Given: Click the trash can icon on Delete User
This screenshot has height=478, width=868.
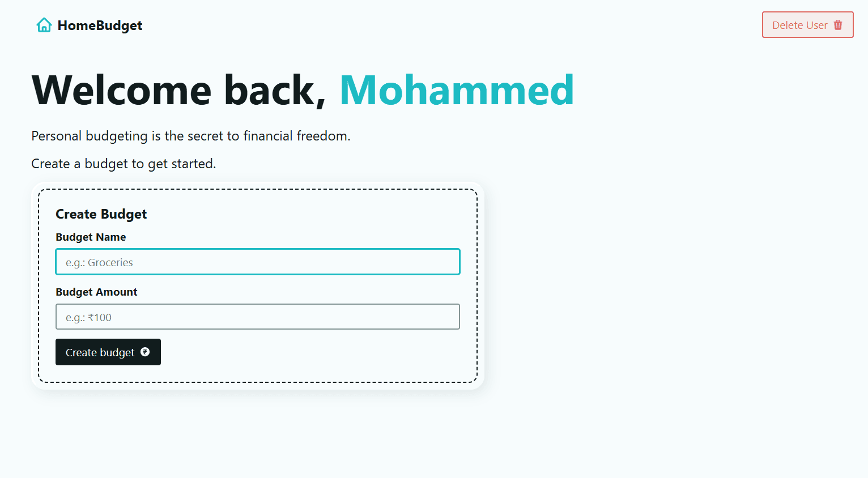Looking at the screenshot, I should tap(838, 25).
